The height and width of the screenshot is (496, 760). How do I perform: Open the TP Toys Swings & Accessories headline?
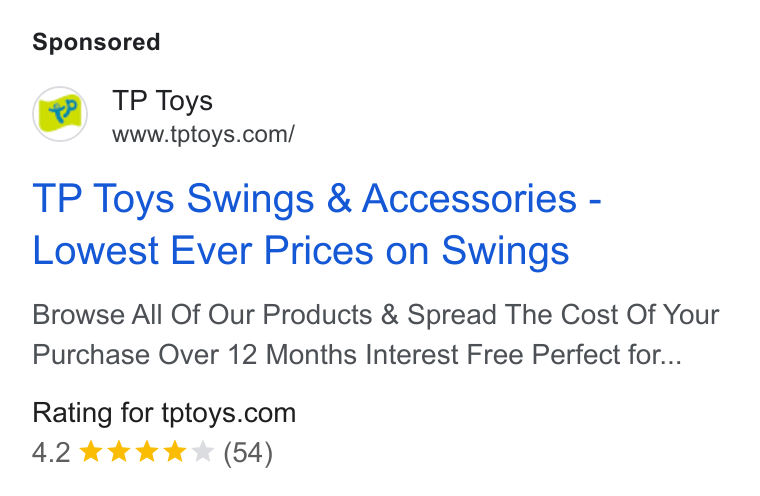(317, 224)
